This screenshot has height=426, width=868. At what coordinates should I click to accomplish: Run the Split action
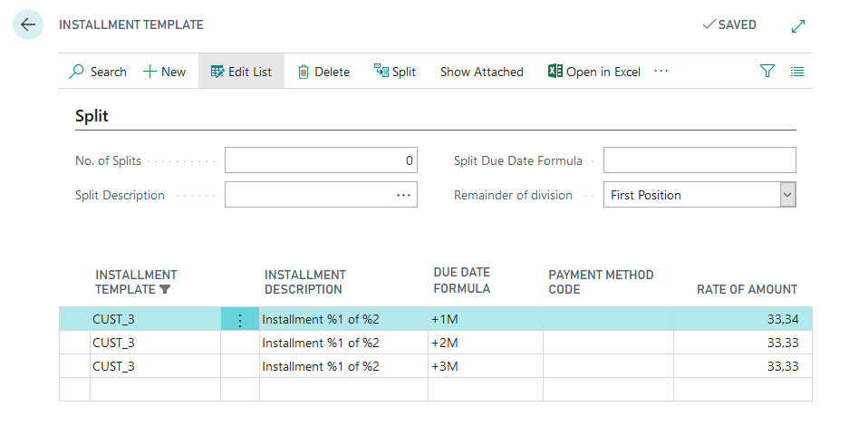coord(395,72)
